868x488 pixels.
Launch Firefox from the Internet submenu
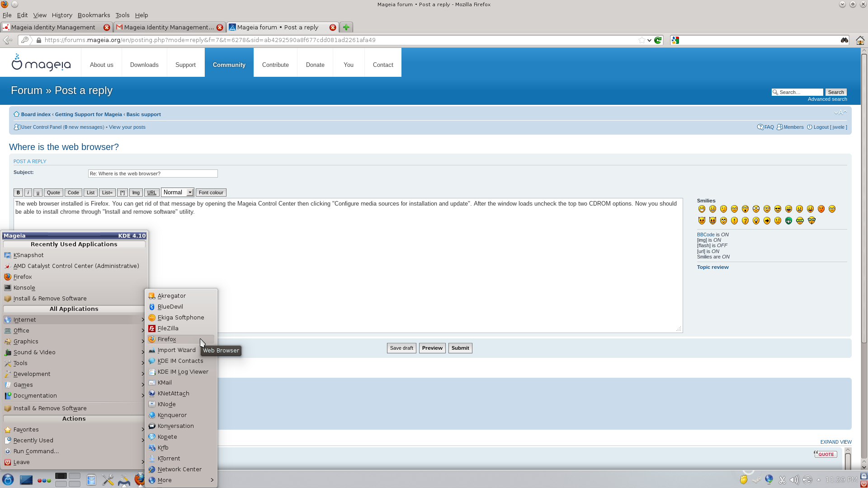[181, 339]
